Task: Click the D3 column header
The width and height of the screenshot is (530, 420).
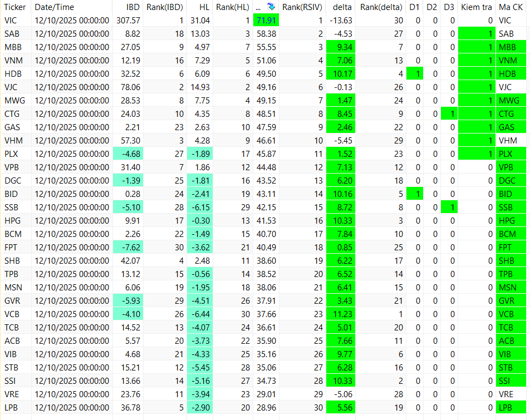Action: (449, 7)
